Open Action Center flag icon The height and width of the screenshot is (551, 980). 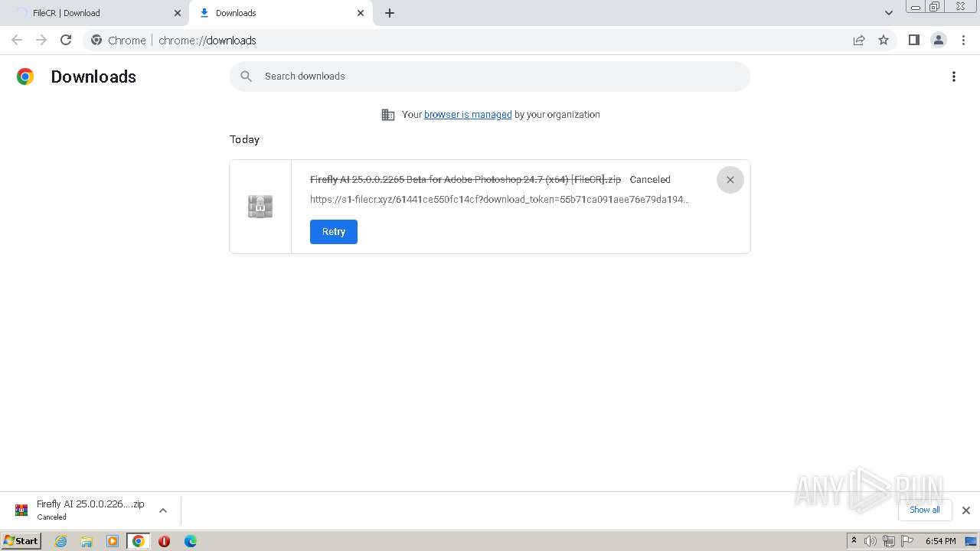click(x=907, y=541)
